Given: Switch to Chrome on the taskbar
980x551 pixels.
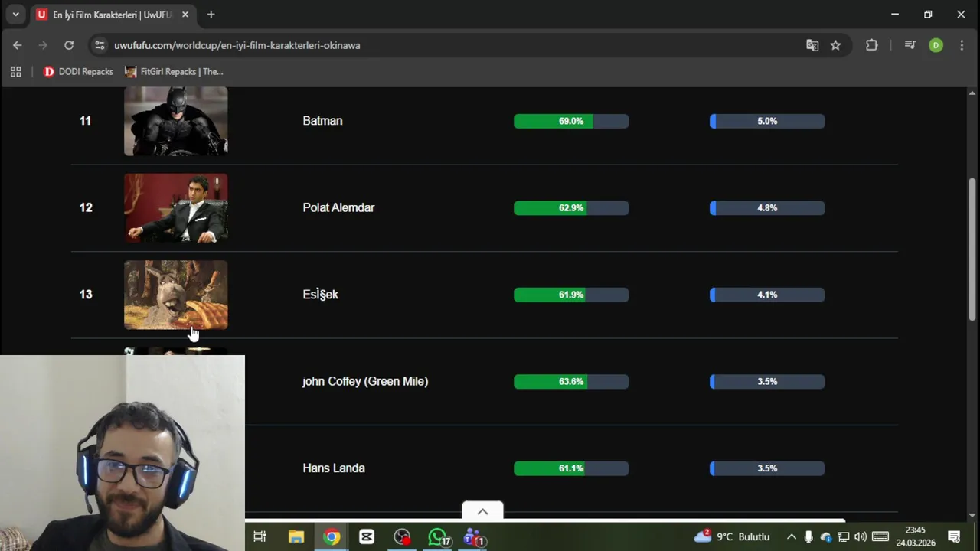Looking at the screenshot, I should [332, 536].
